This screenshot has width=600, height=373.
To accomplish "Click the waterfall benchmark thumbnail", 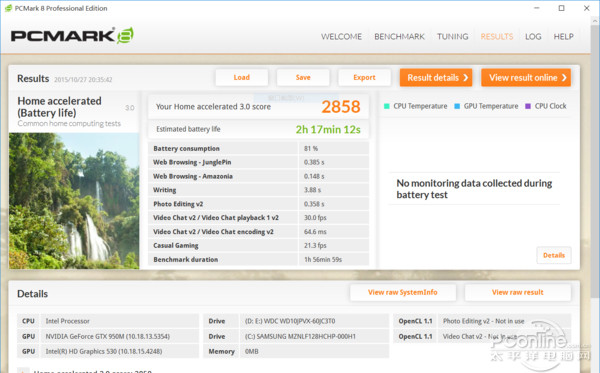I will (x=74, y=201).
